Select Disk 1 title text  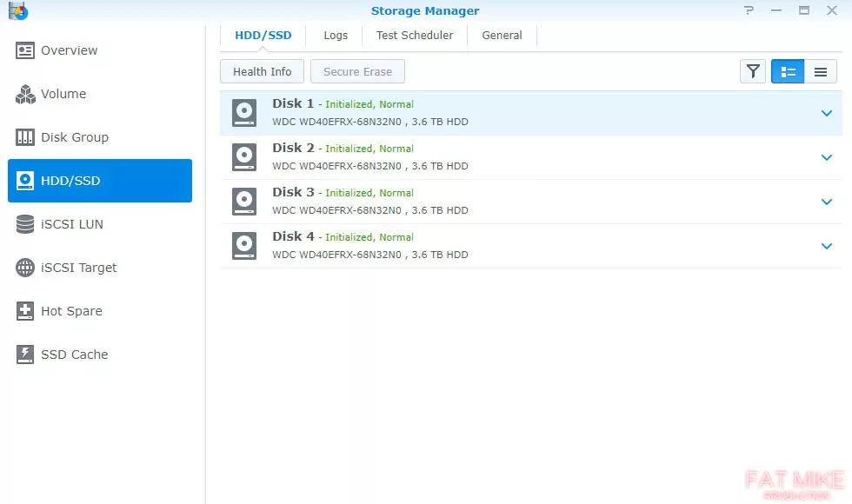point(293,103)
